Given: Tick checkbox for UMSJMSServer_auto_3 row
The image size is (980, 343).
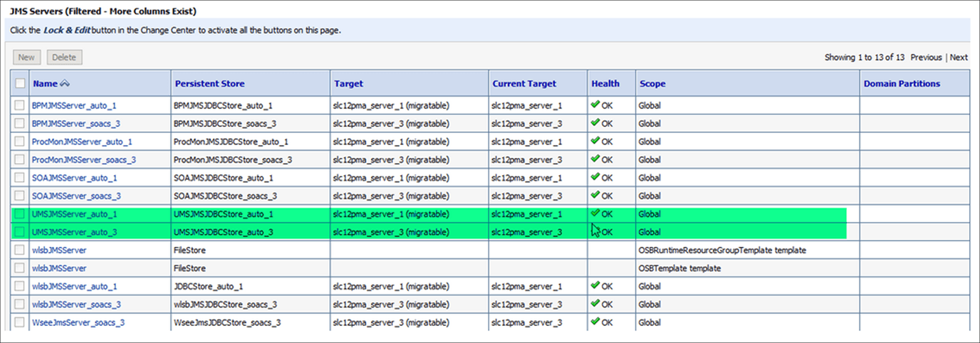Looking at the screenshot, I should (20, 232).
